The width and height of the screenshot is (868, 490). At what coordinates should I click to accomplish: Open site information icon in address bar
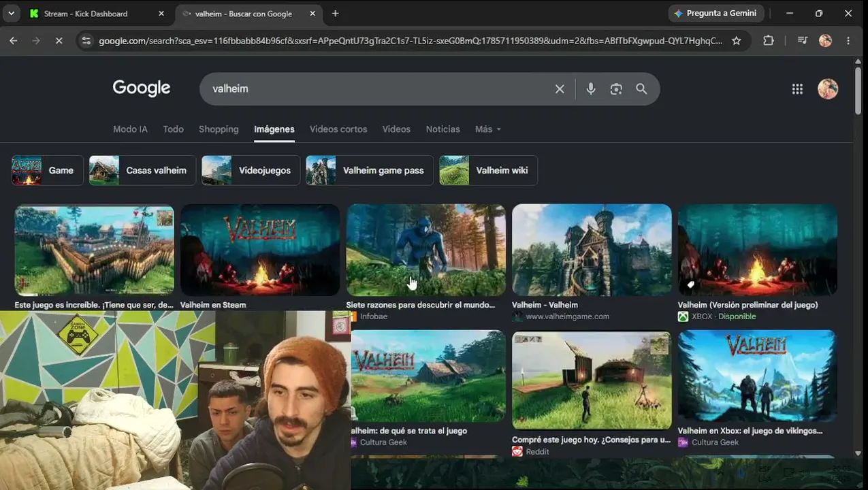(x=85, y=41)
